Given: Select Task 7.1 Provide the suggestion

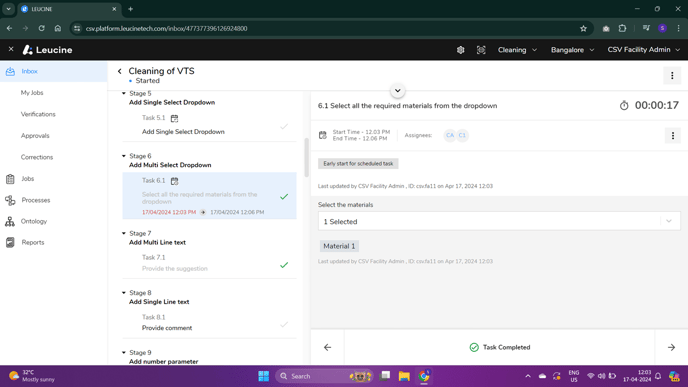Looking at the screenshot, I should [x=209, y=263].
